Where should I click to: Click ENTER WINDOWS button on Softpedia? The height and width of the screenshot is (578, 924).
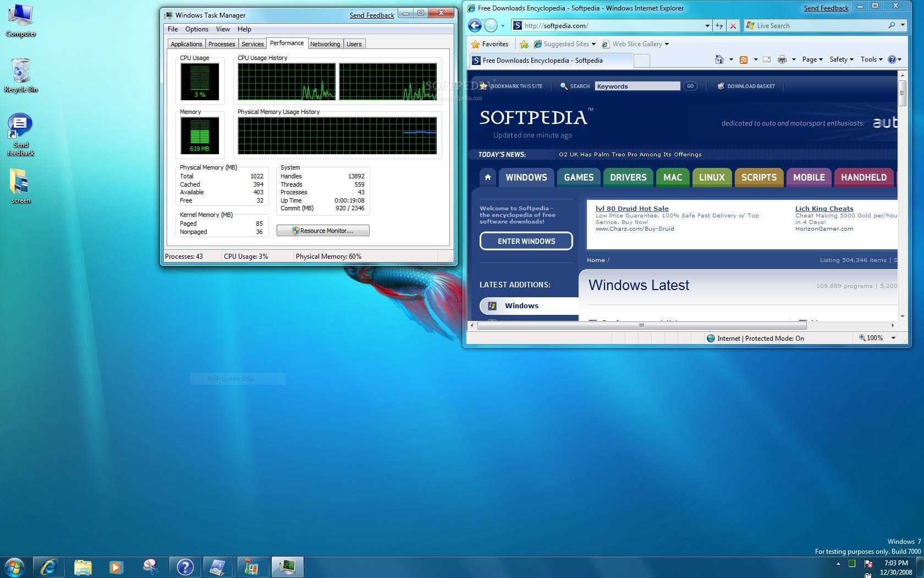tap(526, 241)
